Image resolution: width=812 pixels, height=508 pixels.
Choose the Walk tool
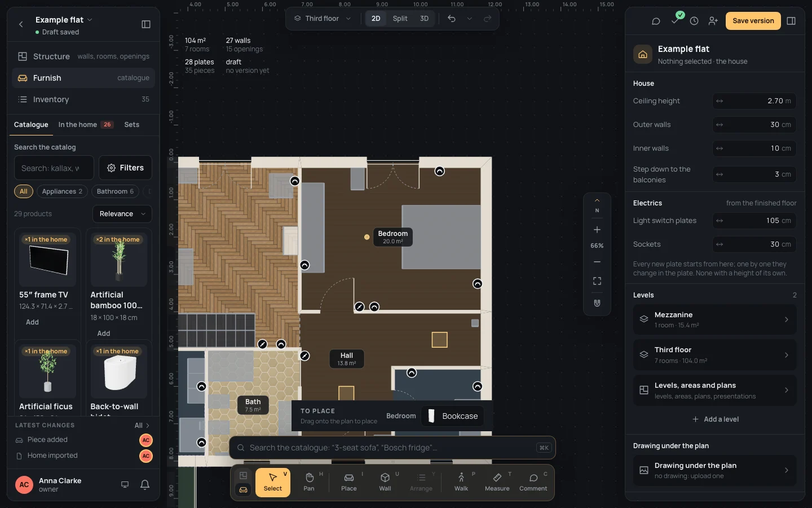(461, 483)
